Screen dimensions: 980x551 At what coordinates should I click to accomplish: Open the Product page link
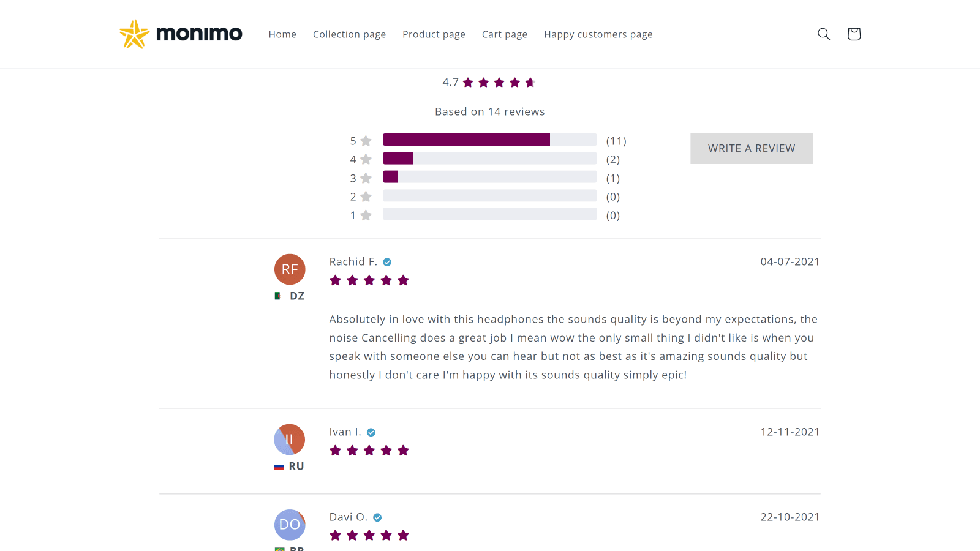click(434, 34)
